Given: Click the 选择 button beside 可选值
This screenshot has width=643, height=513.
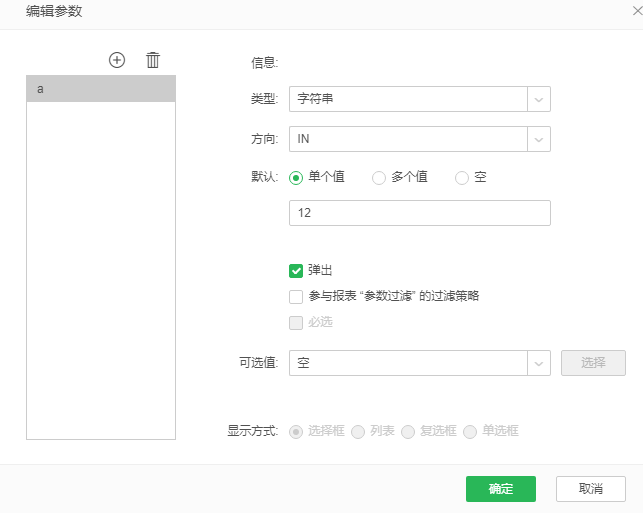Looking at the screenshot, I should coord(593,363).
